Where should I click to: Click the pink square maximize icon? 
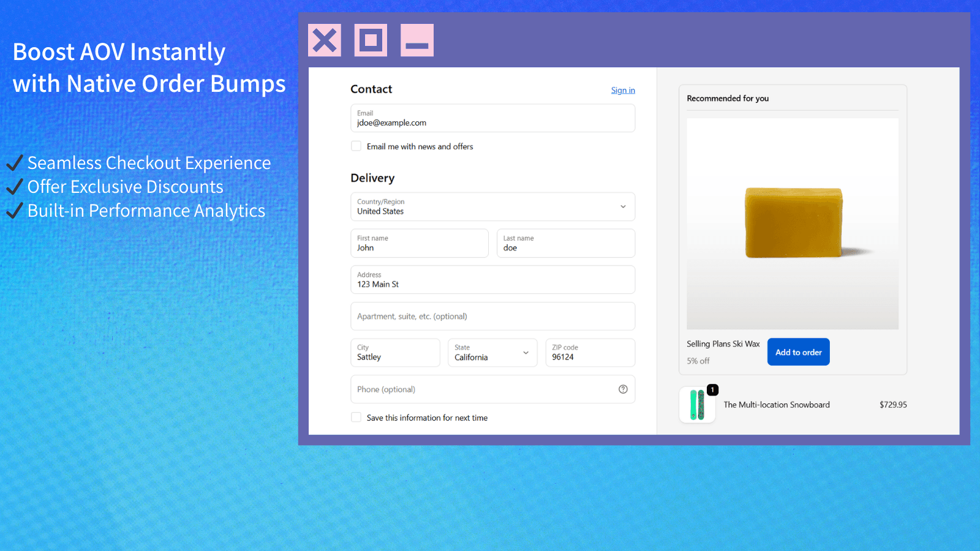371,40
